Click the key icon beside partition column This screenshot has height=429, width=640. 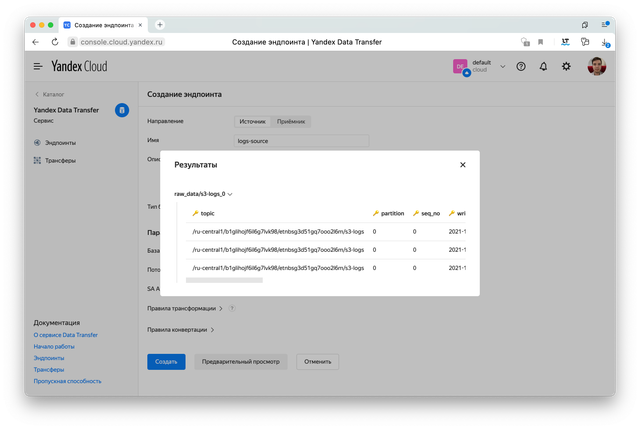pyautogui.click(x=376, y=213)
